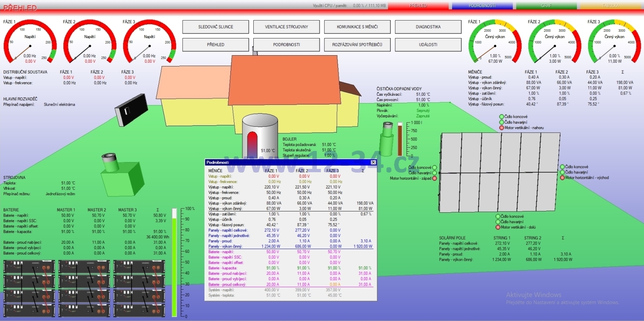Select the FÁZE 3 Činný výkon gauge
The height and width of the screenshot is (321, 644).
coord(614,41)
